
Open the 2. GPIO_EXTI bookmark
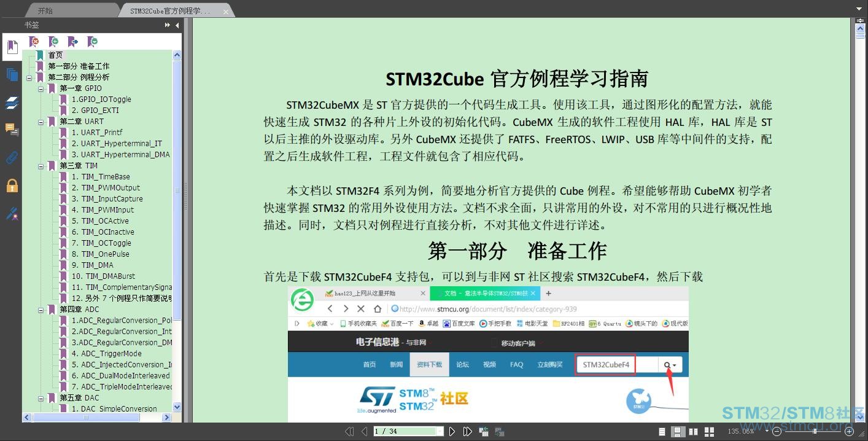[95, 111]
